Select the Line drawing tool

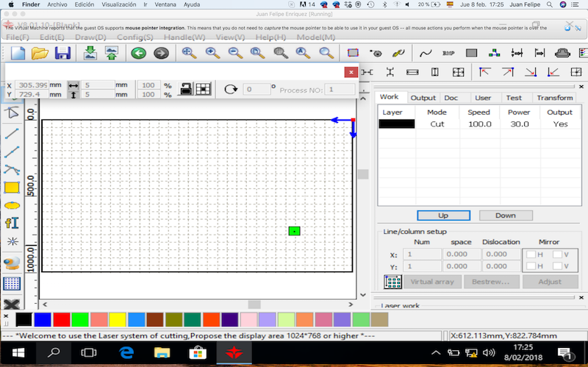point(12,134)
